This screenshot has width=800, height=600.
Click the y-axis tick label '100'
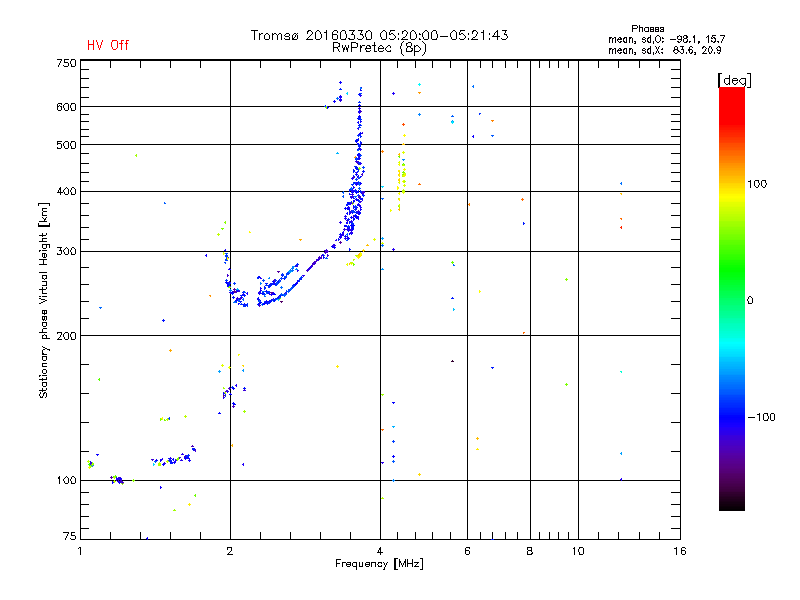tap(66, 481)
